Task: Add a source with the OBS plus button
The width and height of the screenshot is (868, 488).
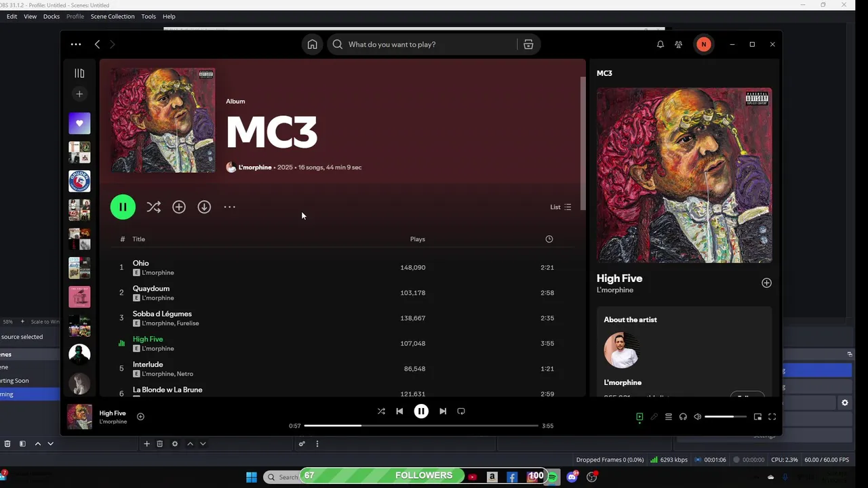Action: tap(146, 444)
